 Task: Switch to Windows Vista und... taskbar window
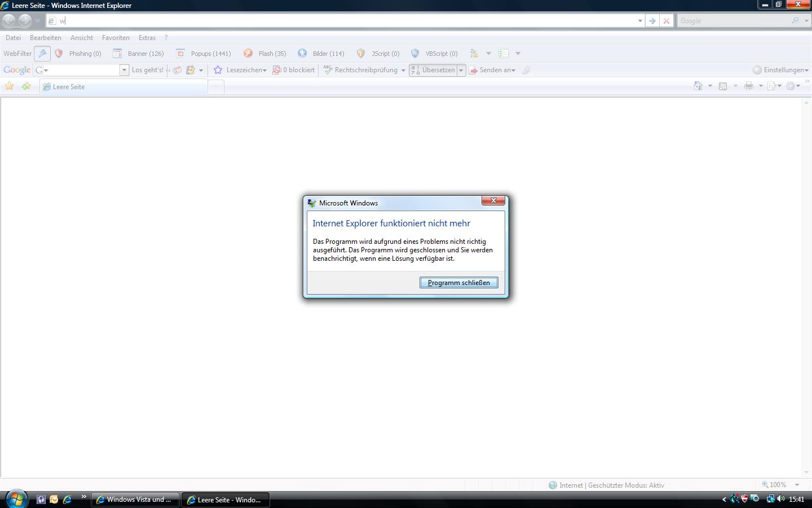pyautogui.click(x=135, y=500)
